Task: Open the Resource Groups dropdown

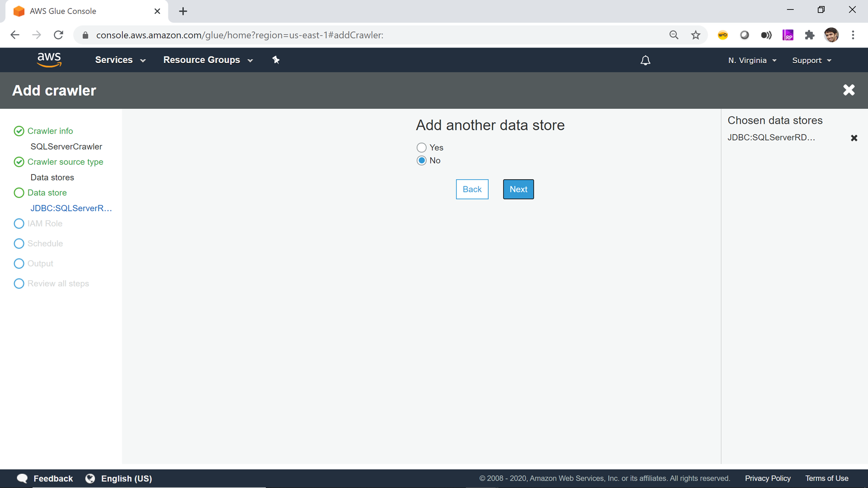Action: pyautogui.click(x=208, y=60)
